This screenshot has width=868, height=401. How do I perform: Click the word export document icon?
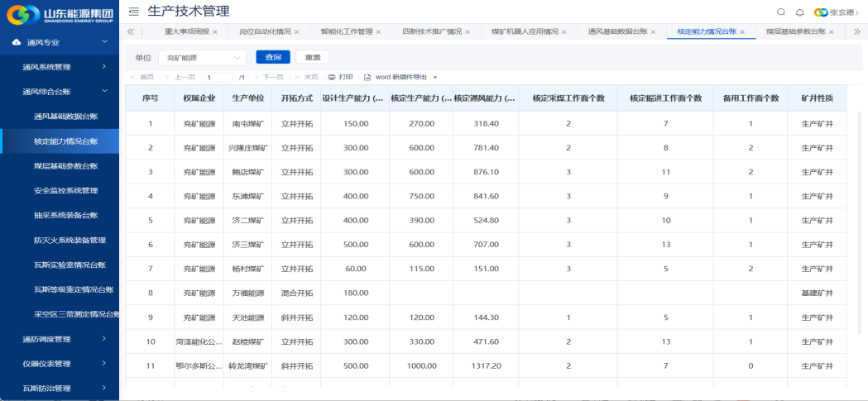click(367, 77)
